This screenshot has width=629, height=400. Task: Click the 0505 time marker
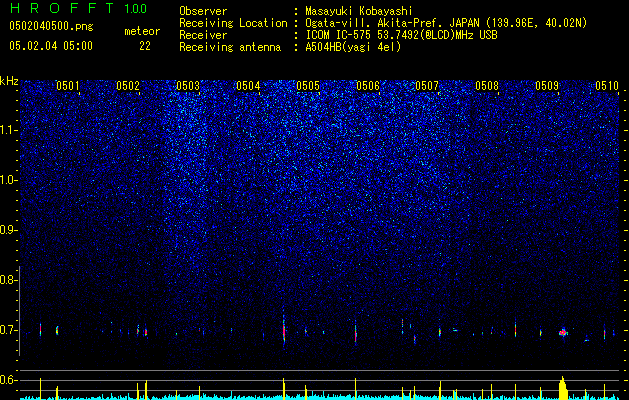tap(308, 85)
